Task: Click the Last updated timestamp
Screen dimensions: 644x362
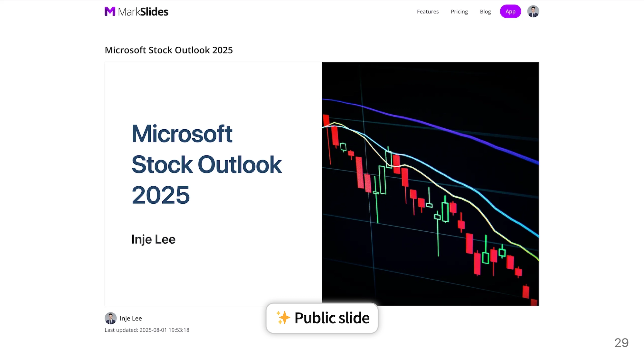Action: click(147, 330)
